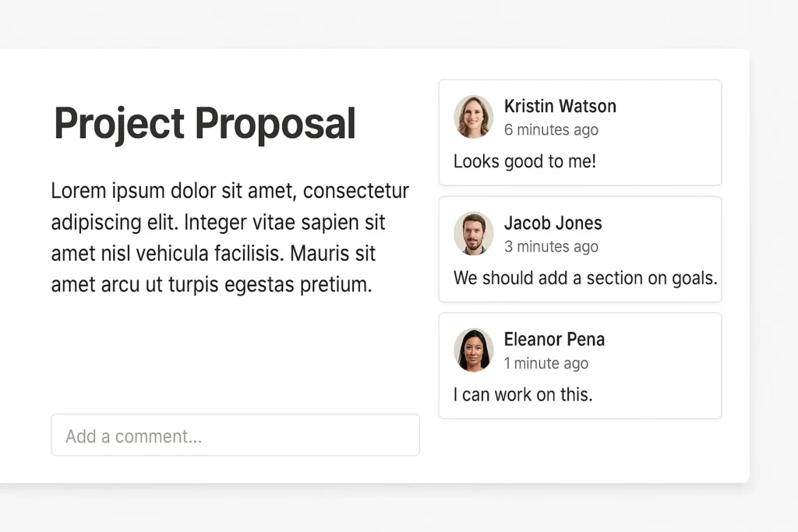Click the "1 minute ago" timestamp
Screen dimensions: 798x532
click(x=546, y=364)
